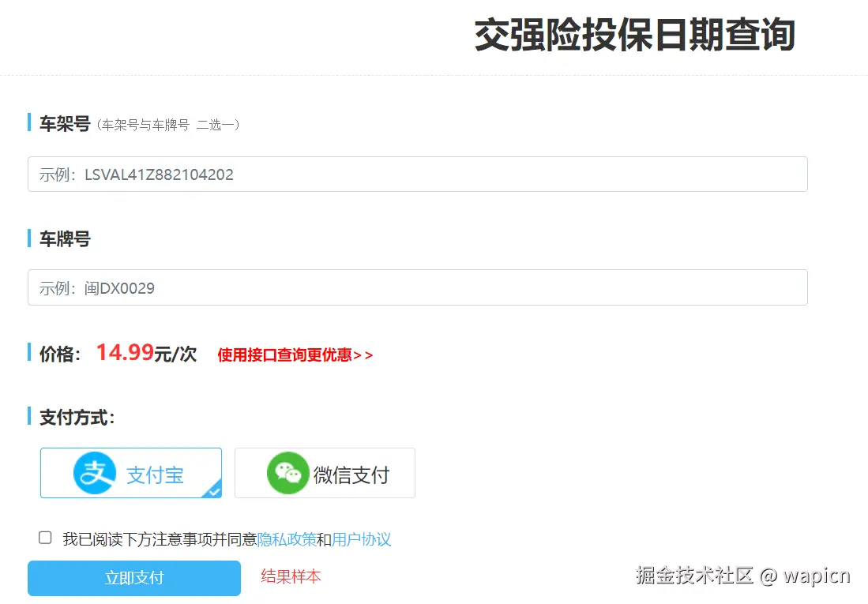View the '结果样本' result sample
Screen dimensions: 868x604
tap(291, 577)
